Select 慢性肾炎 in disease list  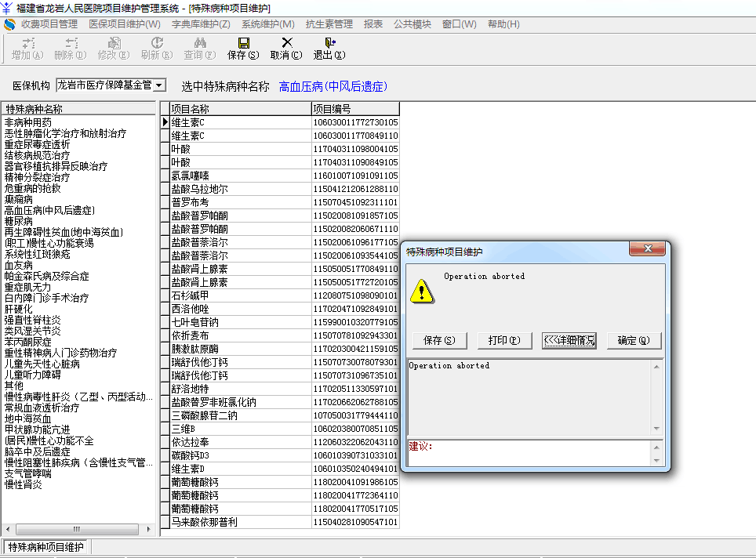[x=24, y=484]
